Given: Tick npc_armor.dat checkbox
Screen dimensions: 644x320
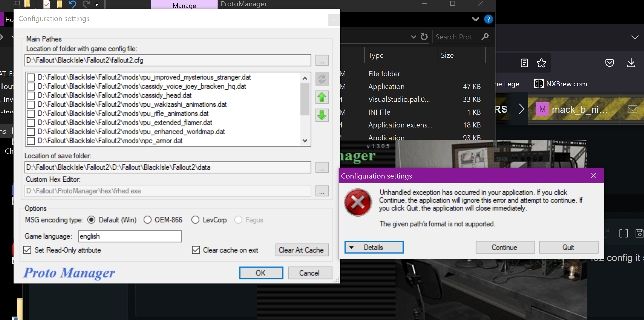Looking at the screenshot, I should click(31, 141).
